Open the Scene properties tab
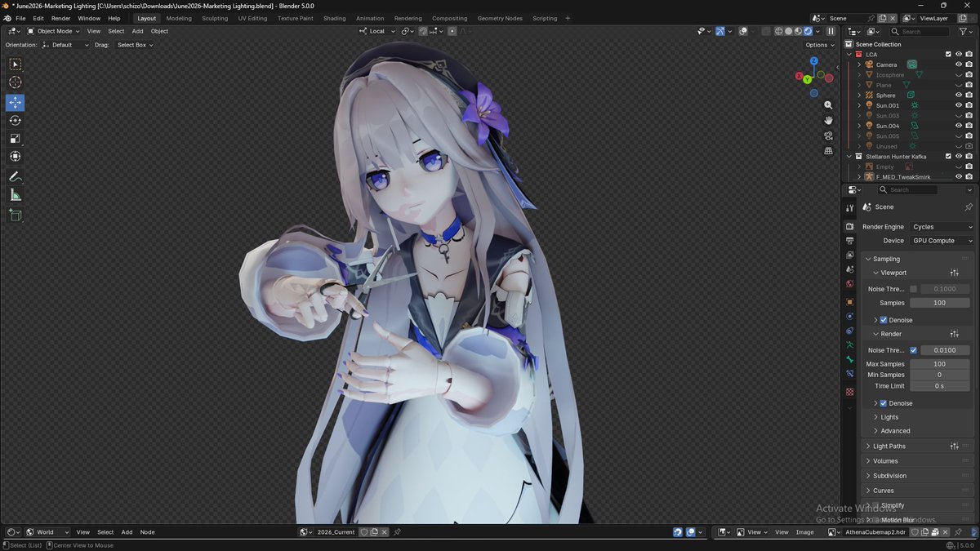This screenshot has width=980, height=551. (x=849, y=270)
